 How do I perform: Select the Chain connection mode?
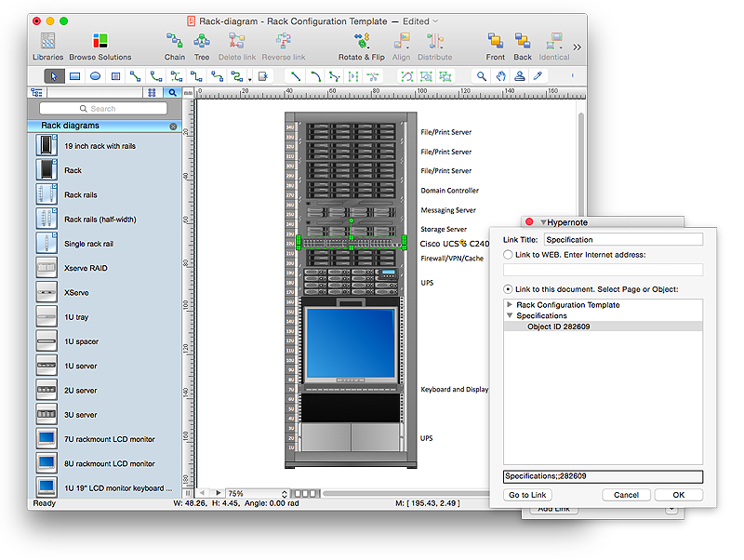tap(175, 44)
